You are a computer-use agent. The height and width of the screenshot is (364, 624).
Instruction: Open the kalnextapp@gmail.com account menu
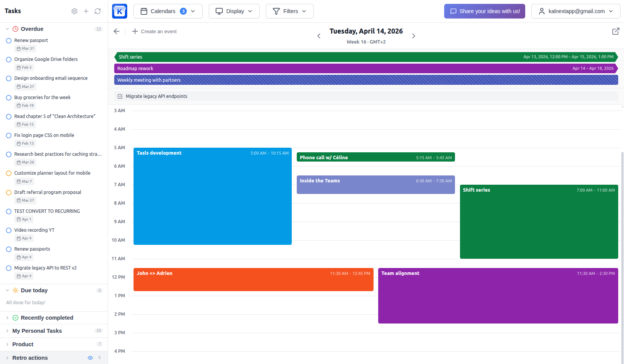pos(575,11)
